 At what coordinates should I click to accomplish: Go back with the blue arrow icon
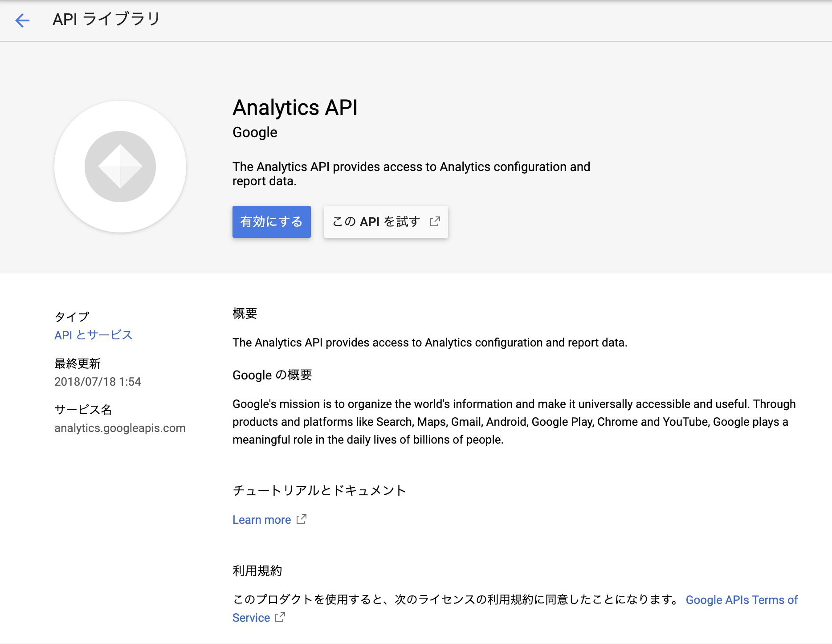coord(22,20)
